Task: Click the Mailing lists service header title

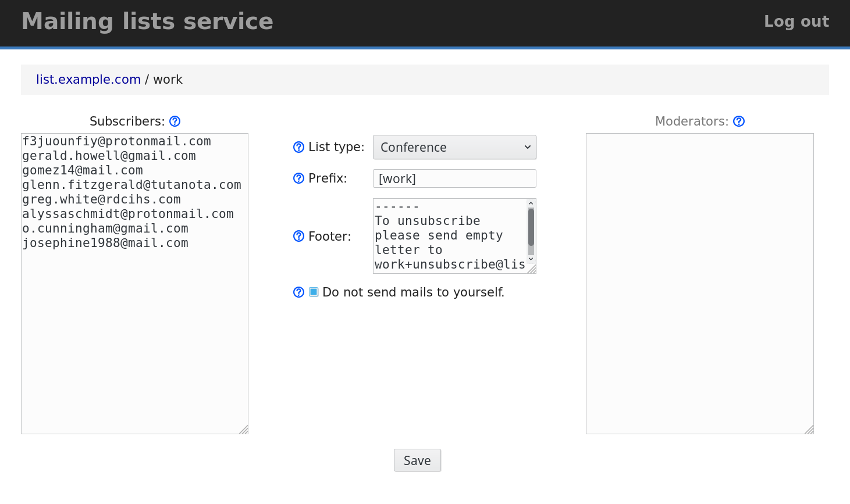Action: click(x=147, y=22)
